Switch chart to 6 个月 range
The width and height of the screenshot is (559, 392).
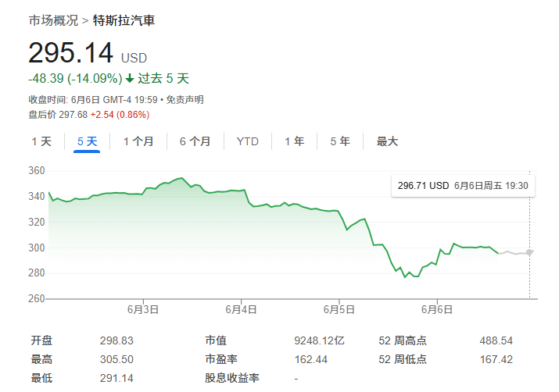pyautogui.click(x=195, y=141)
